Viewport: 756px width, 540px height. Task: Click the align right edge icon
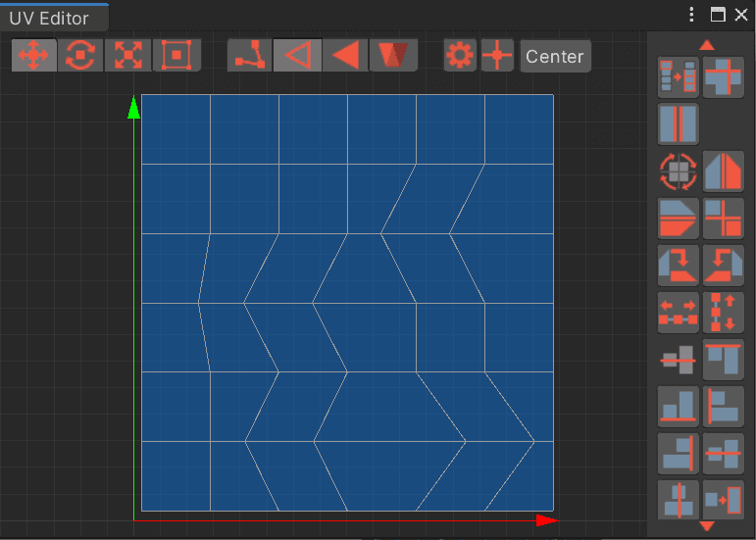[678, 454]
